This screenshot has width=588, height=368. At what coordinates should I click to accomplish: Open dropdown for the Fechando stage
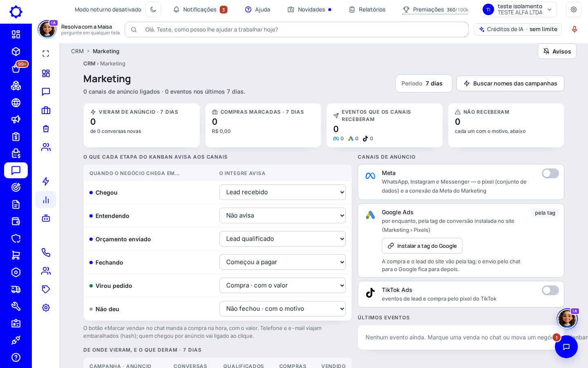click(283, 262)
